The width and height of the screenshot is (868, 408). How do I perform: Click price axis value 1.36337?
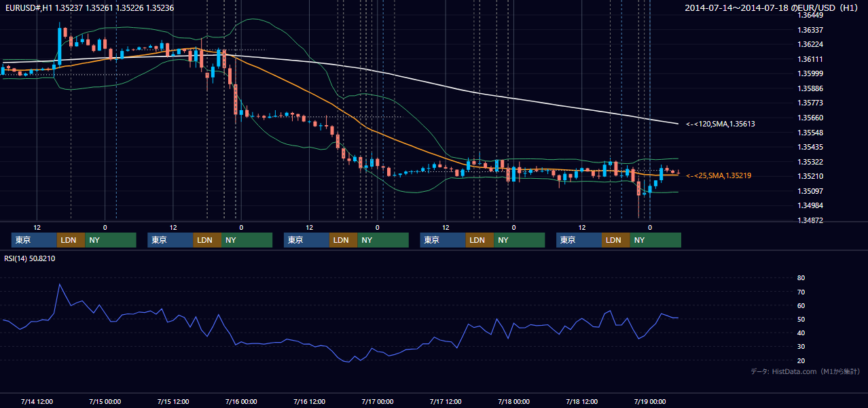tap(810, 30)
